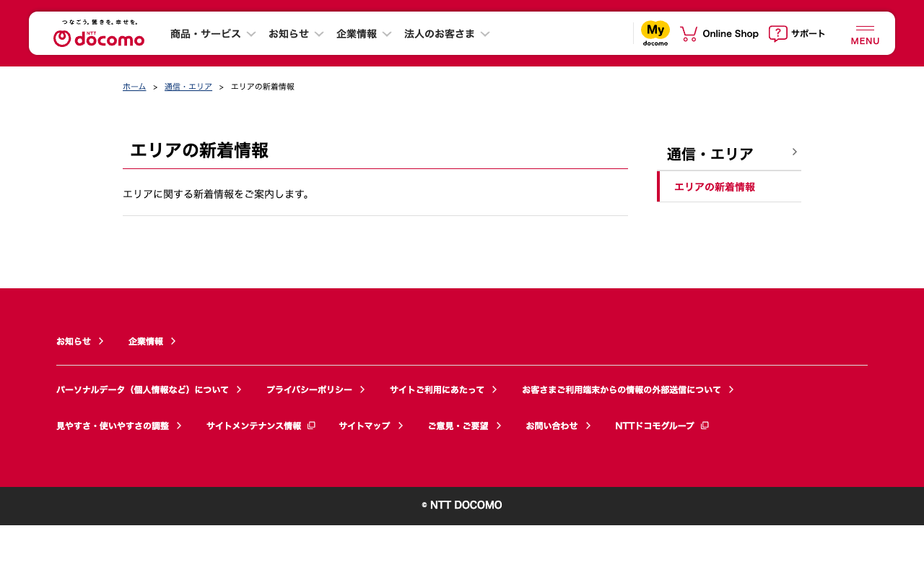Click the arrow icon after サイトご利用にあたって
Image resolution: width=924 pixels, height=578 pixels.
click(x=494, y=389)
